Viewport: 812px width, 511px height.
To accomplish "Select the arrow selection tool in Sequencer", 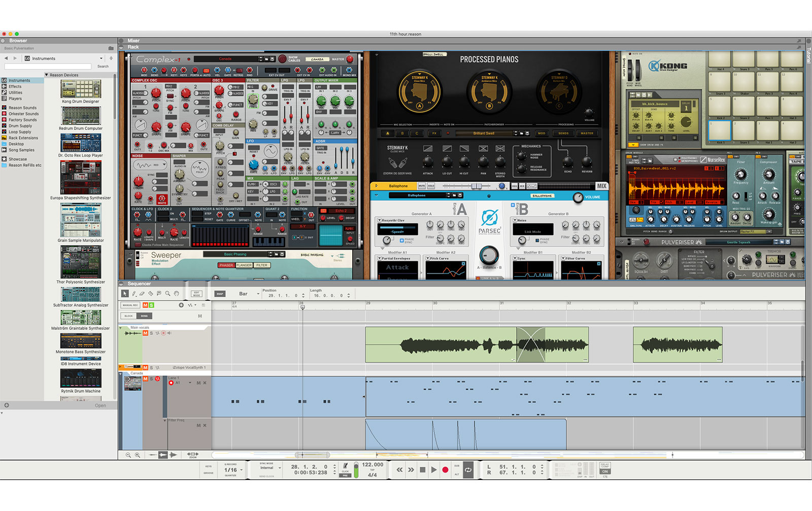I will pos(125,293).
